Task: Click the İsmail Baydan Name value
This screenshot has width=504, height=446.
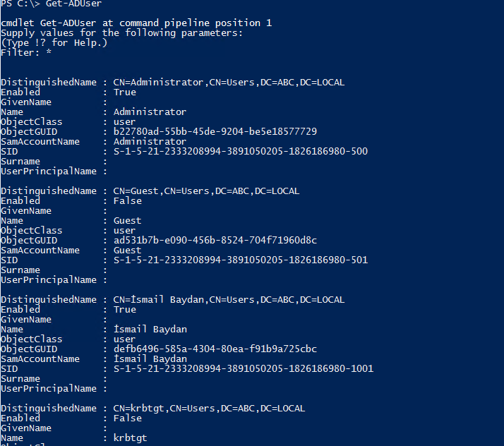Action: [150, 329]
